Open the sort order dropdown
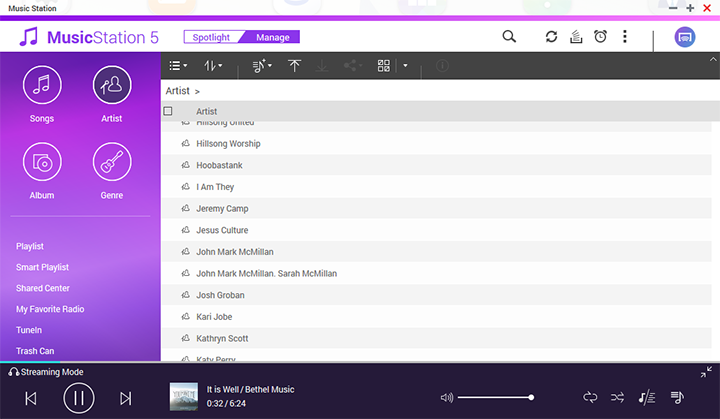This screenshot has width=720, height=419. coord(213,66)
